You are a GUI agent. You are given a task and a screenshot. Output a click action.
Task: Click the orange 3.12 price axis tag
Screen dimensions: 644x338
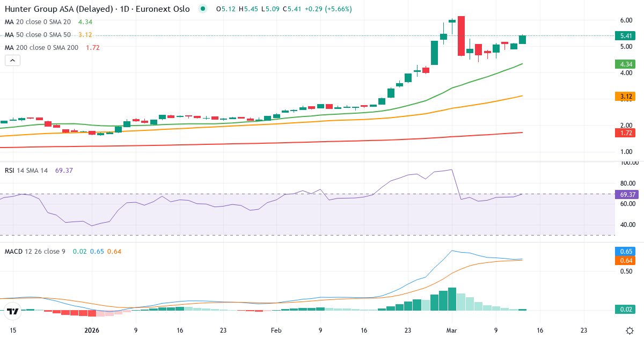pyautogui.click(x=626, y=97)
